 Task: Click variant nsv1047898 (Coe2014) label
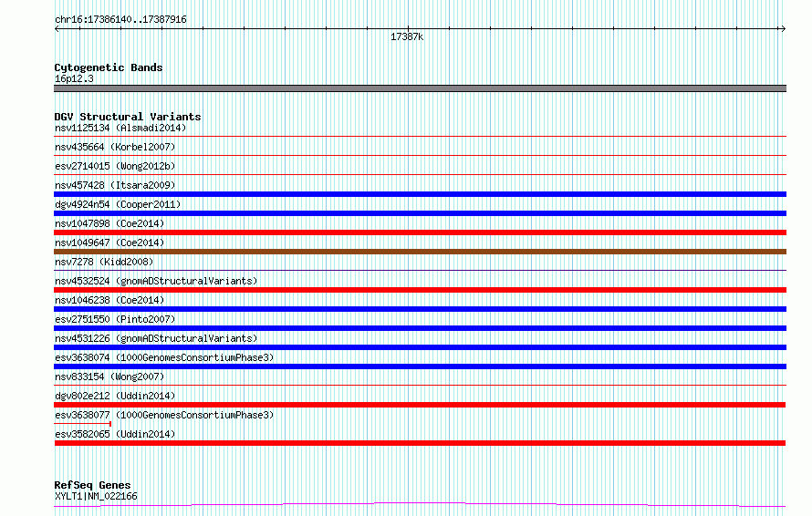[109, 223]
